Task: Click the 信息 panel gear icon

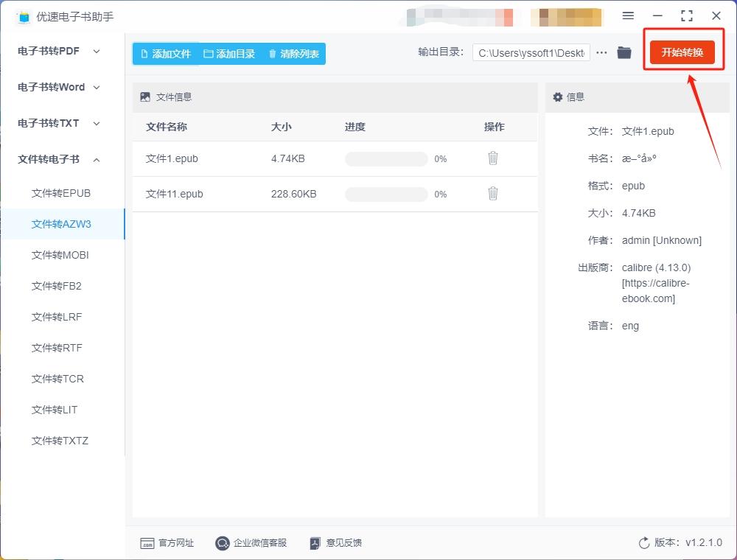Action: coord(558,97)
